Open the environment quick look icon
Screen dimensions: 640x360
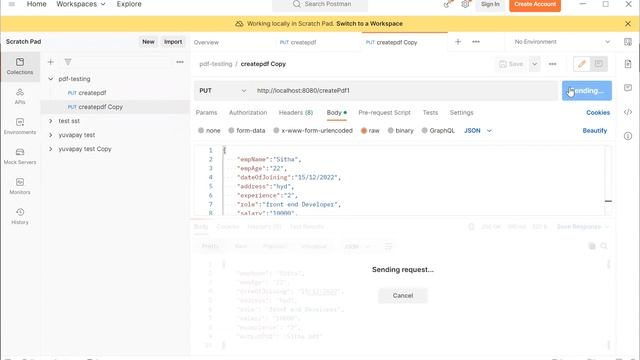[628, 42]
